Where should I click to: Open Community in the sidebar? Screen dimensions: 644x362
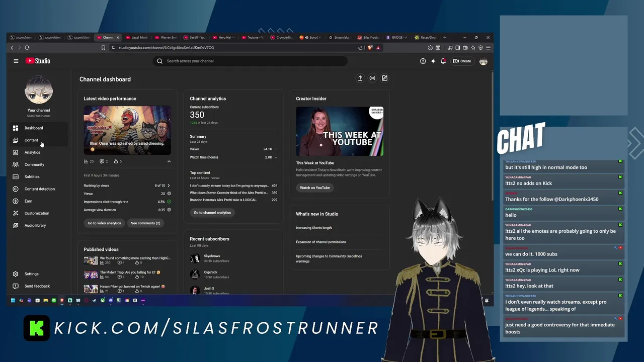38,164
